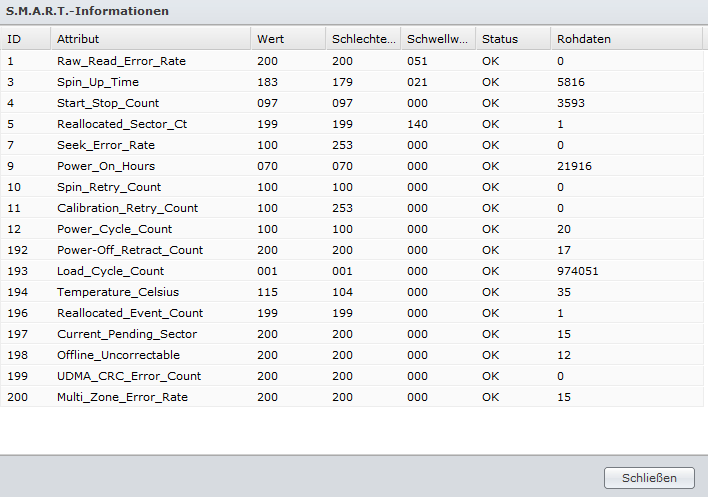The height and width of the screenshot is (497, 708).
Task: Click OK status of Temperature_Celsius row
Action: pyautogui.click(x=491, y=292)
